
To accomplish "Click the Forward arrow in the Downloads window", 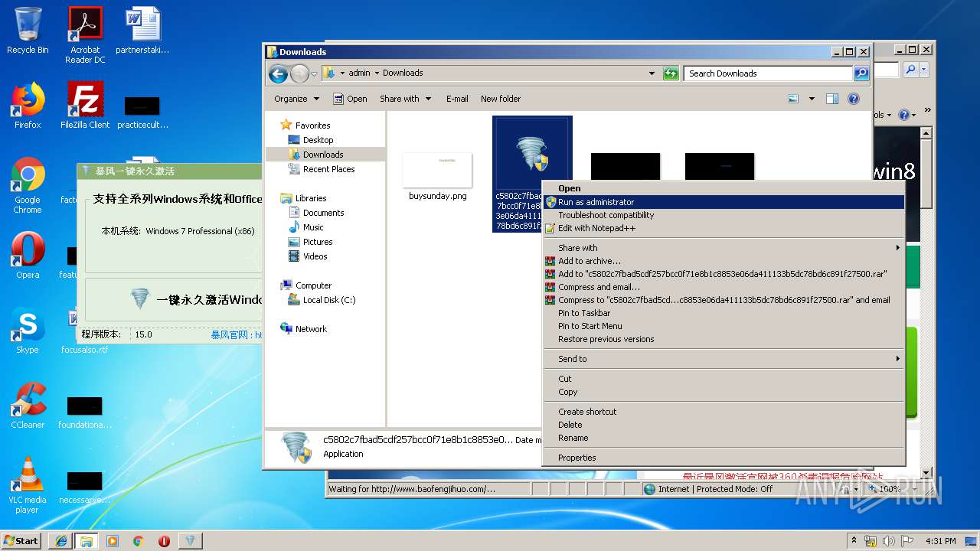I will pos(299,73).
